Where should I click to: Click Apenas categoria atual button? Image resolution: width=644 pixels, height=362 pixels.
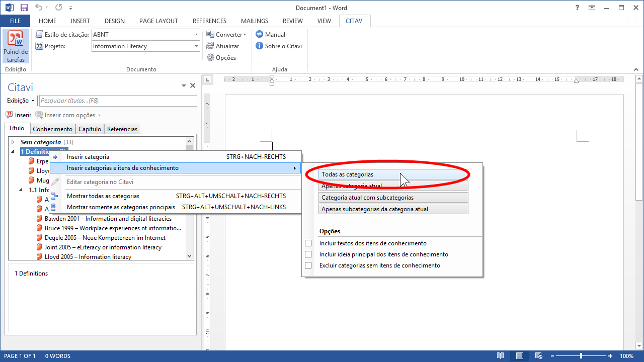(x=393, y=186)
